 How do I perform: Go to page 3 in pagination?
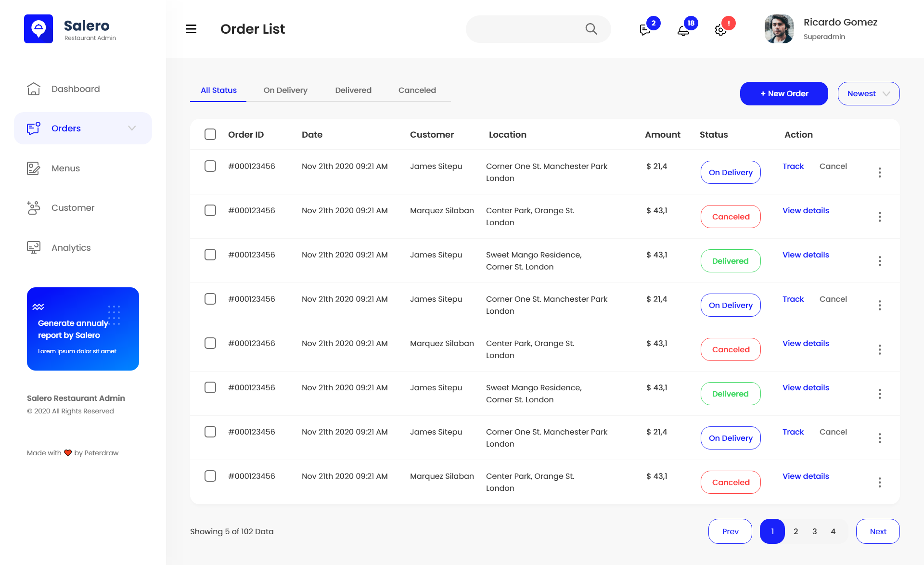814,531
